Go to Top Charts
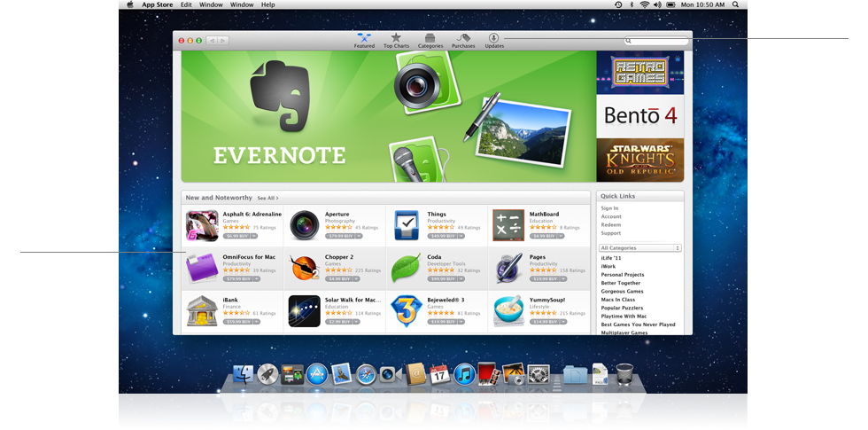Viewport: 868px width, 430px height. [x=396, y=41]
